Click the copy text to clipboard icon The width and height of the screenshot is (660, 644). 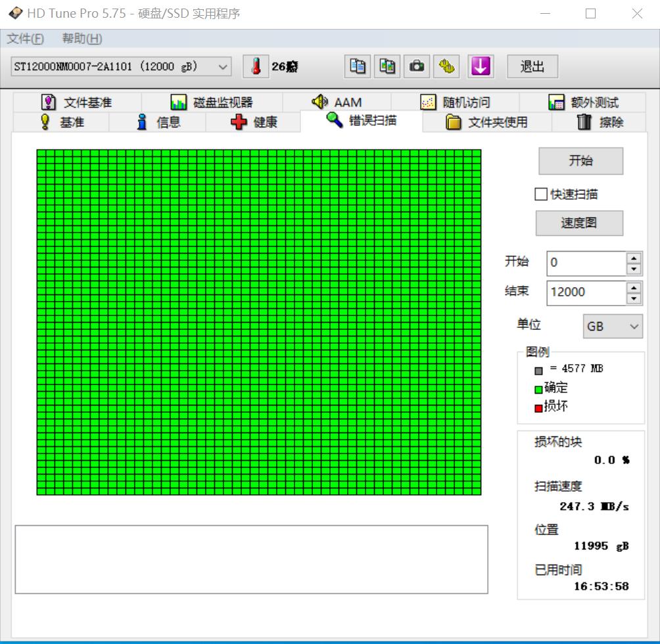358,66
